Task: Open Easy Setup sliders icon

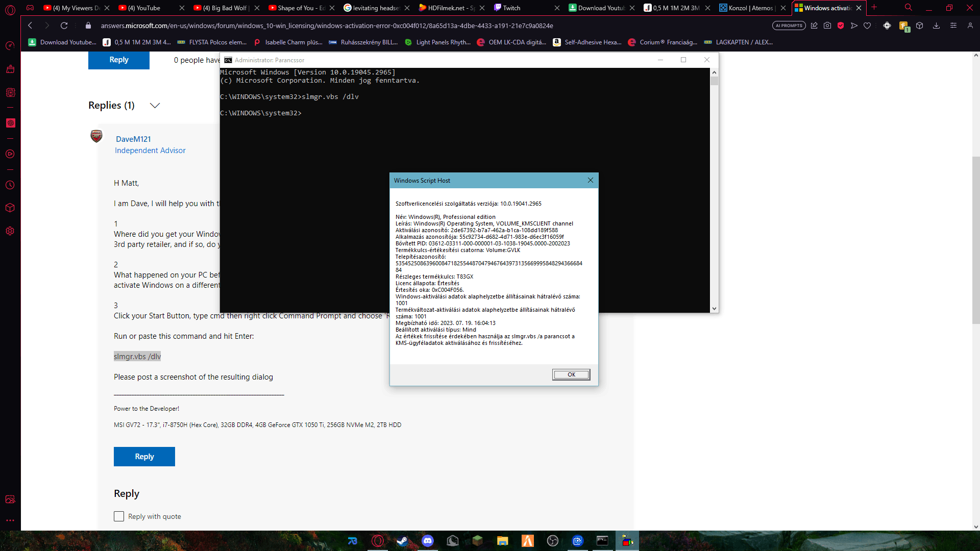Action: [953, 26]
